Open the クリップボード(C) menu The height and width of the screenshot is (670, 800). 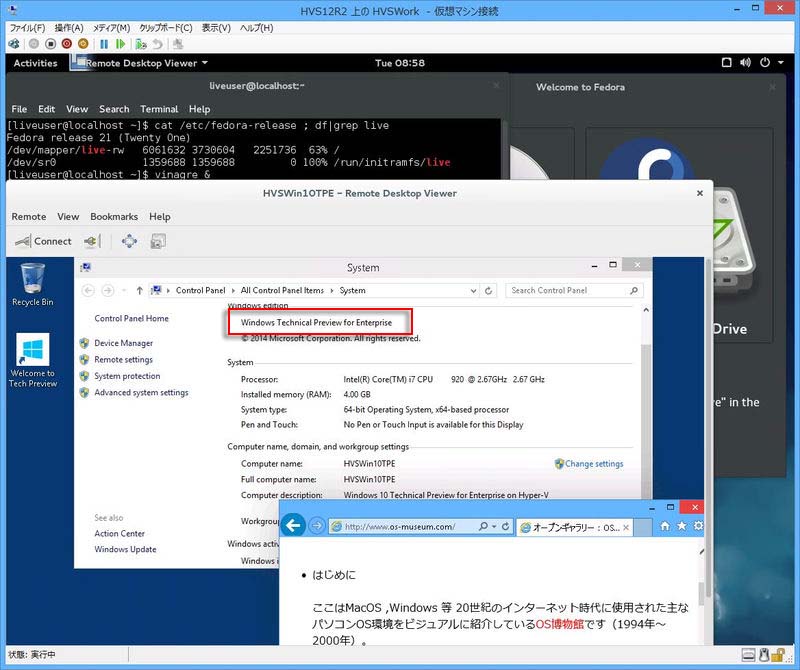(166, 28)
